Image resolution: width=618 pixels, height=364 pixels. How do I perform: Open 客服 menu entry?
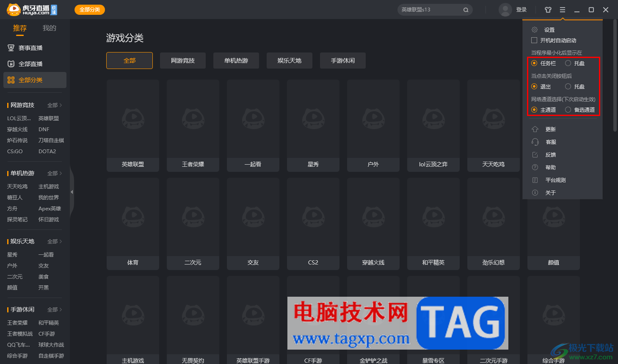pos(551,142)
